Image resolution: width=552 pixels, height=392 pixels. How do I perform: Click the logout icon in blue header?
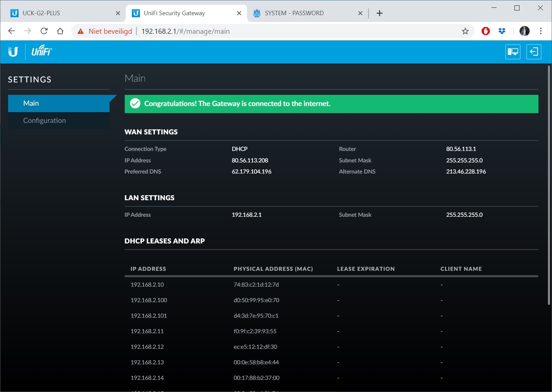coord(533,52)
